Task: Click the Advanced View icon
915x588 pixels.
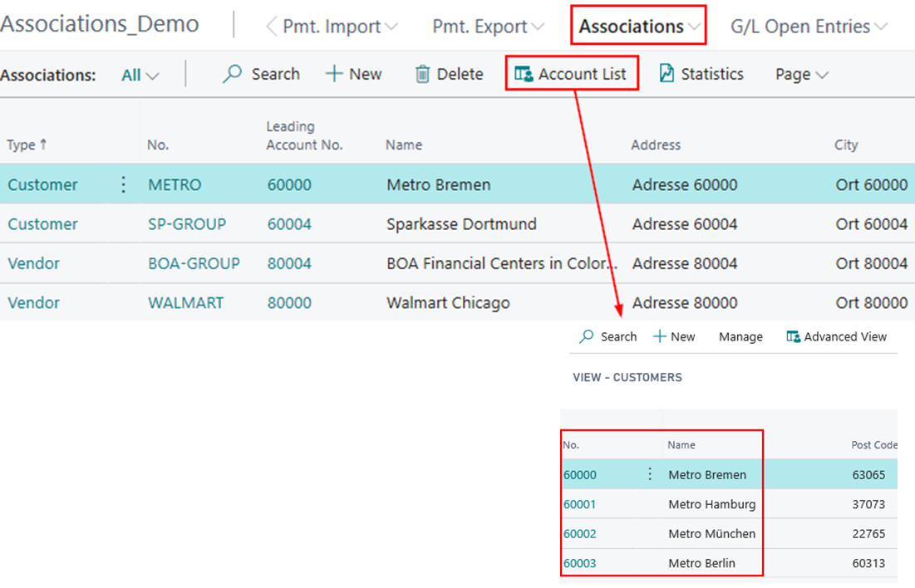Action: coord(793,336)
